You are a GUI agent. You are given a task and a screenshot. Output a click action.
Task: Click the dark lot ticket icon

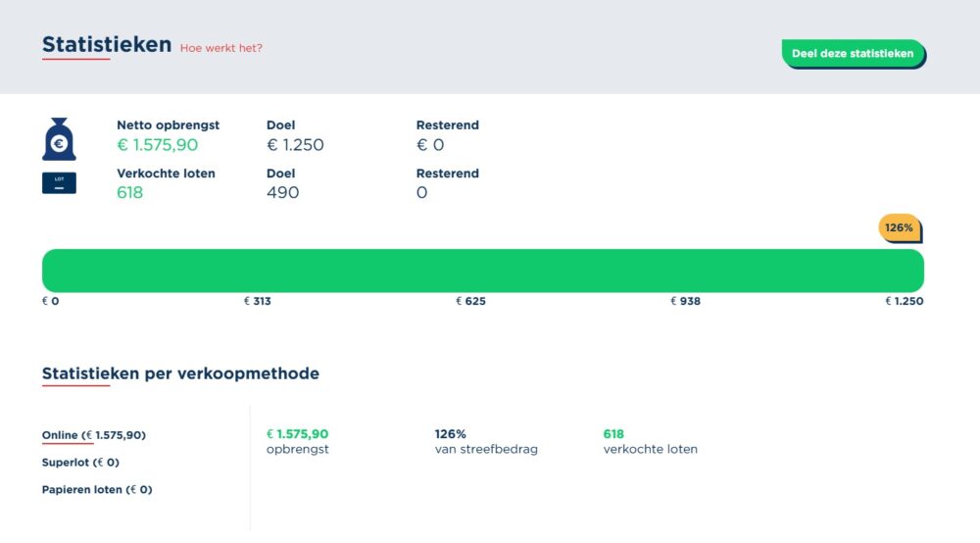click(59, 183)
